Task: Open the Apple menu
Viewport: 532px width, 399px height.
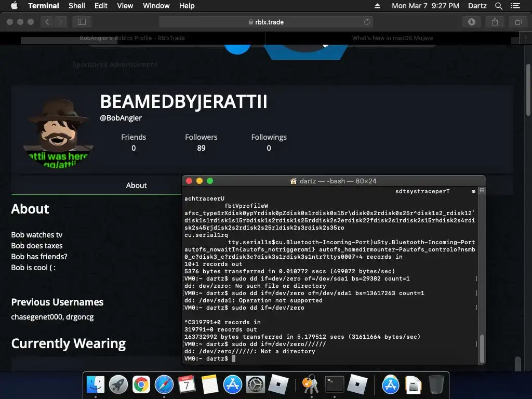Action: click(x=14, y=6)
